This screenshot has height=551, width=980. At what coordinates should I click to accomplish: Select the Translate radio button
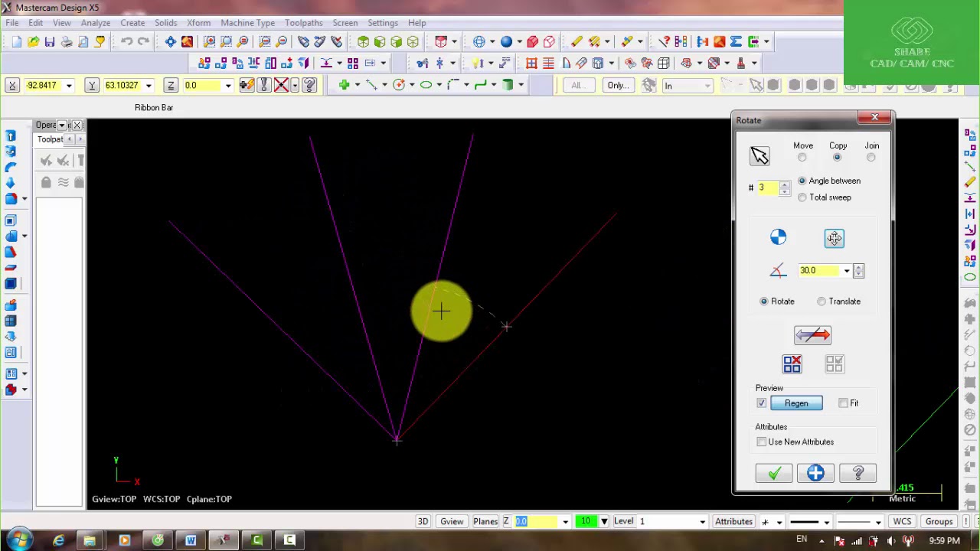click(x=822, y=302)
